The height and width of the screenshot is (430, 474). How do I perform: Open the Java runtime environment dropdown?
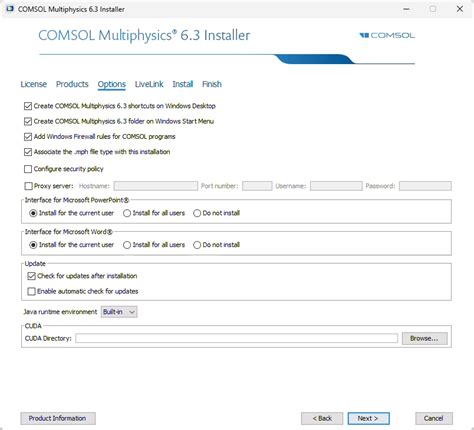coord(119,312)
